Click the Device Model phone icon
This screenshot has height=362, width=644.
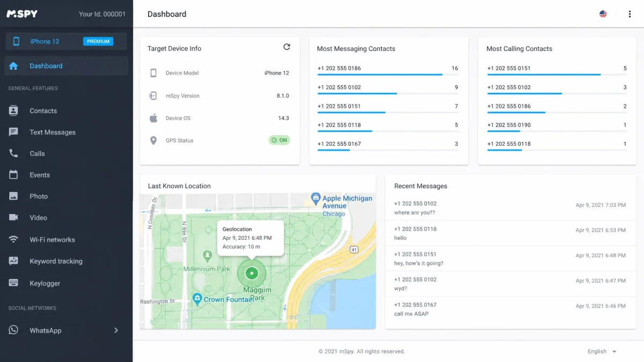pos(153,73)
